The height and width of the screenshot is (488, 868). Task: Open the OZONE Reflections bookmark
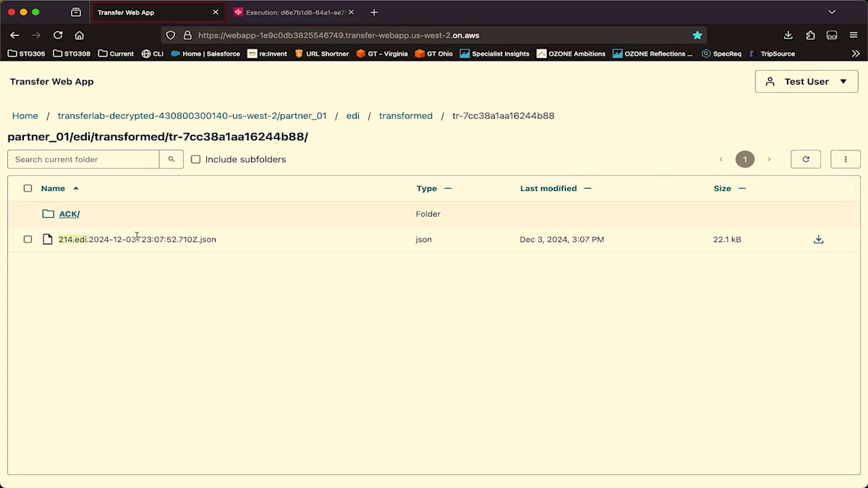pyautogui.click(x=652, y=53)
